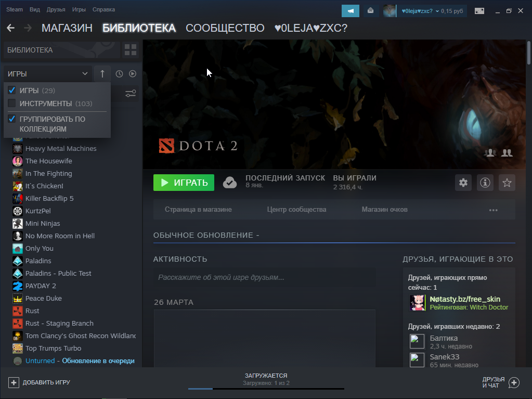Click the PAYDAY 2 game icon
This screenshot has width=532, height=399.
point(18,286)
